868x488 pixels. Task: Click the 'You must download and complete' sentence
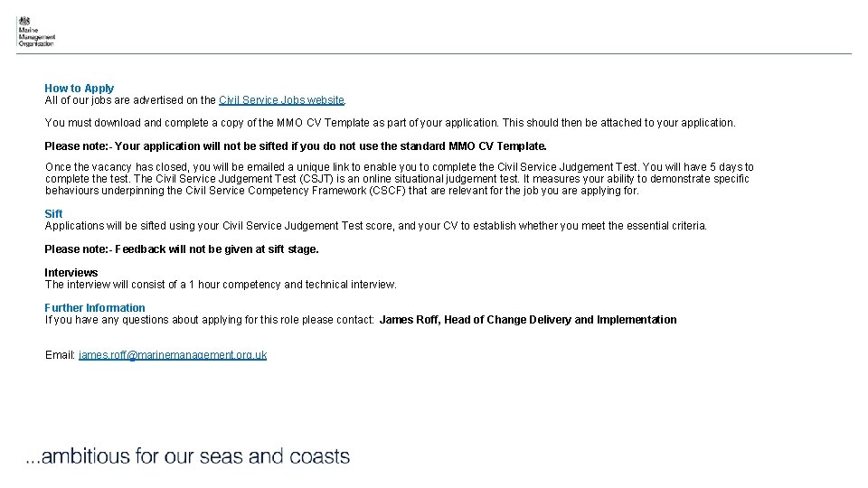point(391,123)
